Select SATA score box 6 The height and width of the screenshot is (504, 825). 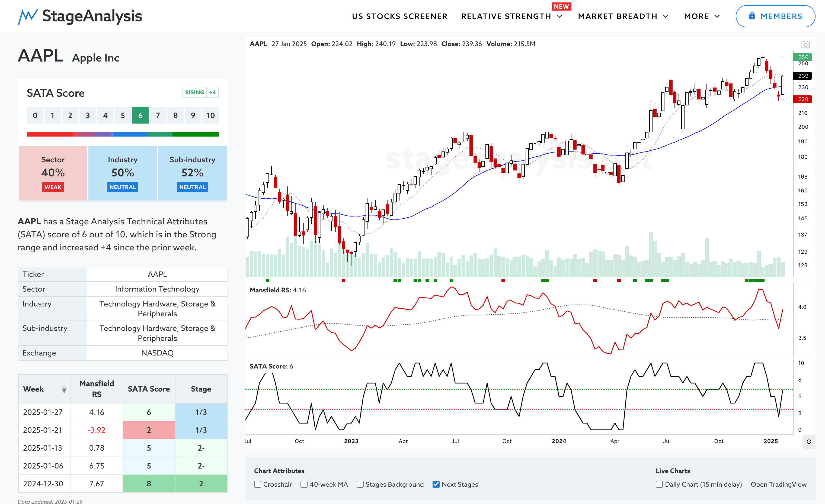click(140, 115)
